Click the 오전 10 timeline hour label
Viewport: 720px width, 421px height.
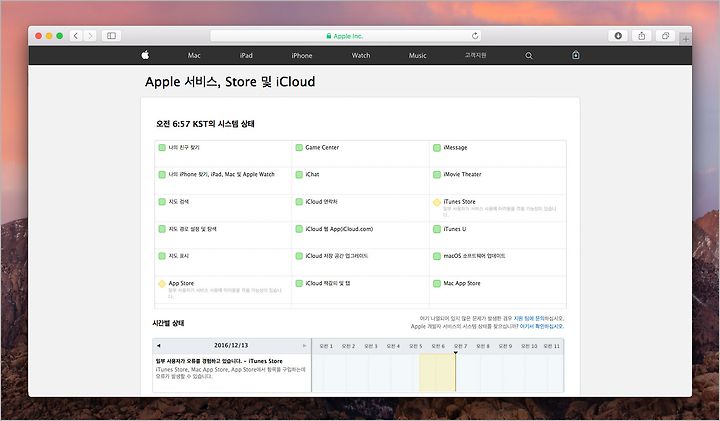pos(529,346)
